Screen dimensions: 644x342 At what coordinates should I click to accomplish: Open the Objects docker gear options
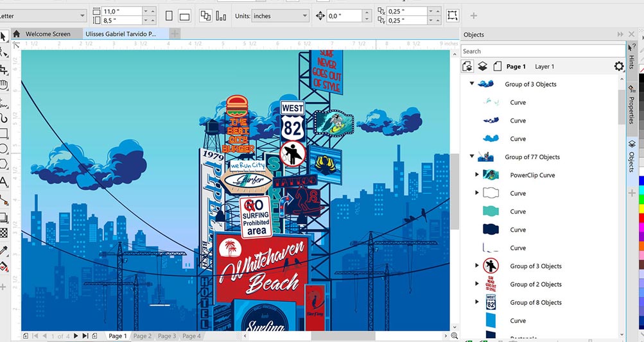coord(619,66)
